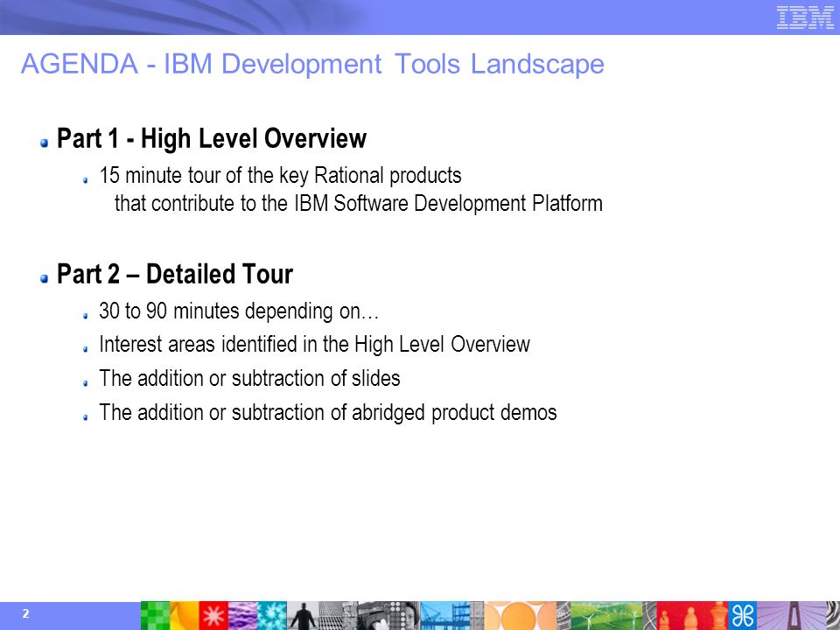The height and width of the screenshot is (630, 840).
Task: Click '30 to 90 minutes depending on…' line
Action: pos(239,311)
